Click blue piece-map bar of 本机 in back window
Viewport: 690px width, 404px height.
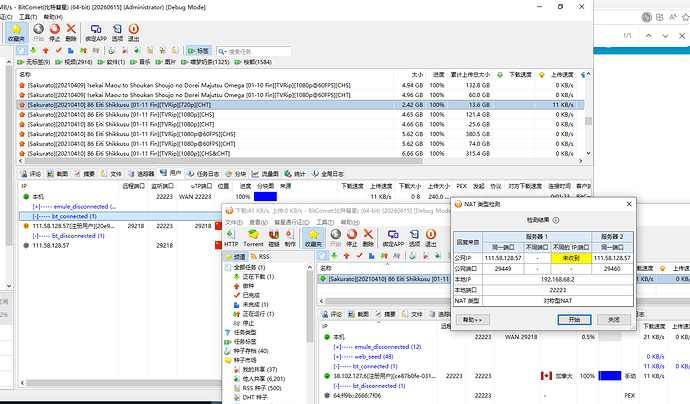(265, 197)
